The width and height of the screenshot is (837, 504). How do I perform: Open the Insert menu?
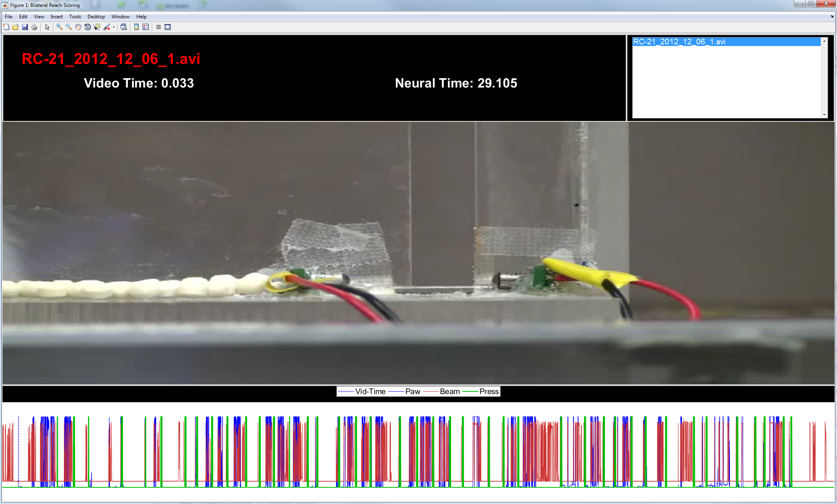pyautogui.click(x=57, y=17)
